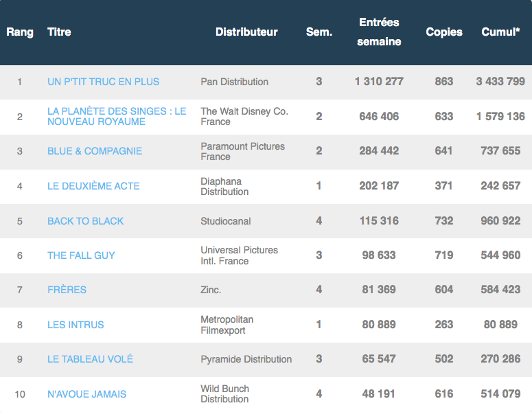Click the Studiocanal distributor cell
532x412 pixels.
point(225,221)
